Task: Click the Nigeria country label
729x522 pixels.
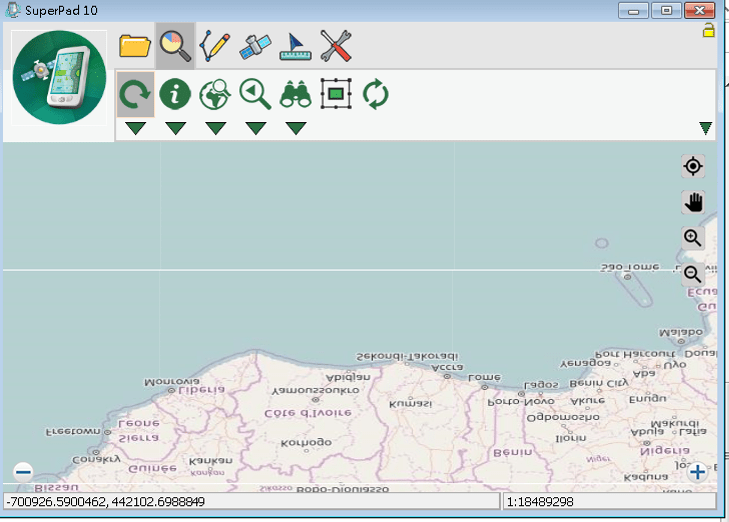Action: [664, 450]
